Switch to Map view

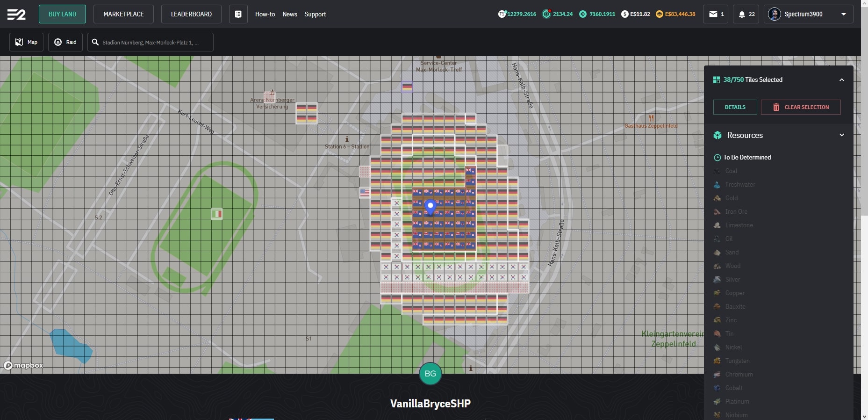point(27,42)
